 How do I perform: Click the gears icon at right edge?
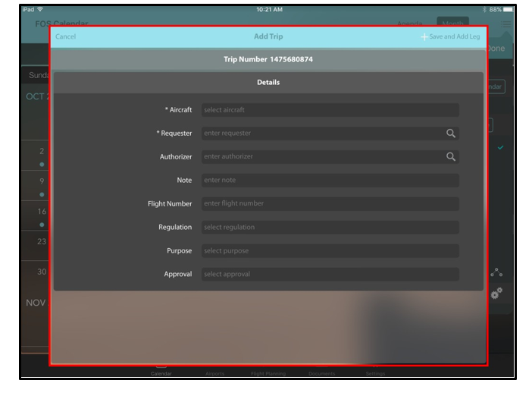[496, 294]
